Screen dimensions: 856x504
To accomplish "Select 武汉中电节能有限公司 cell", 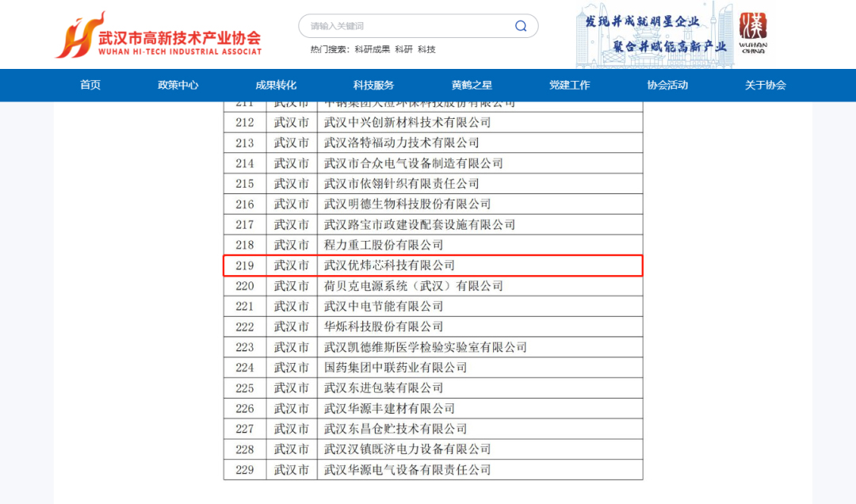I will click(480, 307).
